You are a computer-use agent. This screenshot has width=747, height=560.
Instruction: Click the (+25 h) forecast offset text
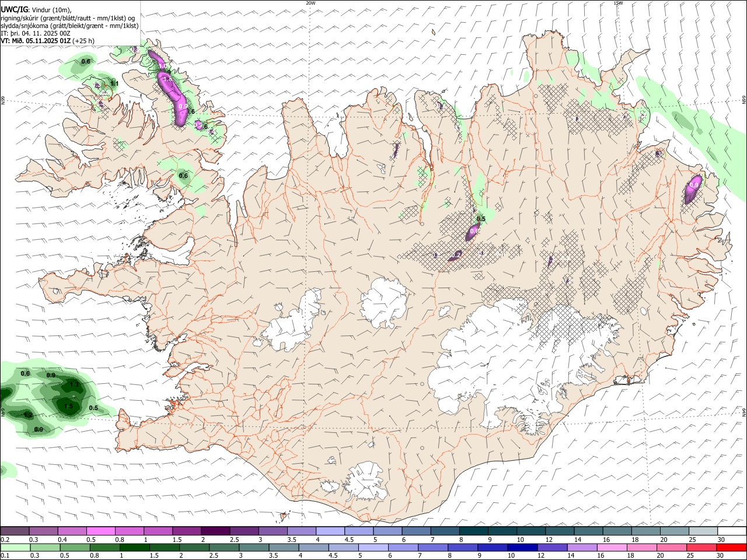tap(83, 41)
